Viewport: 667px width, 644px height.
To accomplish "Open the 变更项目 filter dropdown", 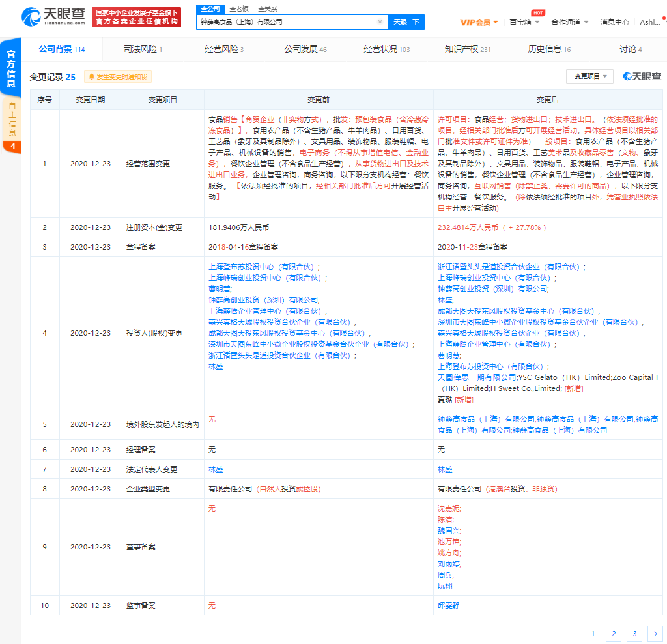I will click(589, 77).
